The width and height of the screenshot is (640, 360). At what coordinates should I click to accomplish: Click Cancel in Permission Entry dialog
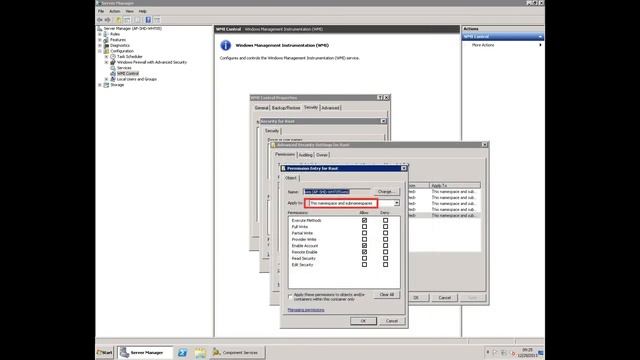(x=392, y=321)
